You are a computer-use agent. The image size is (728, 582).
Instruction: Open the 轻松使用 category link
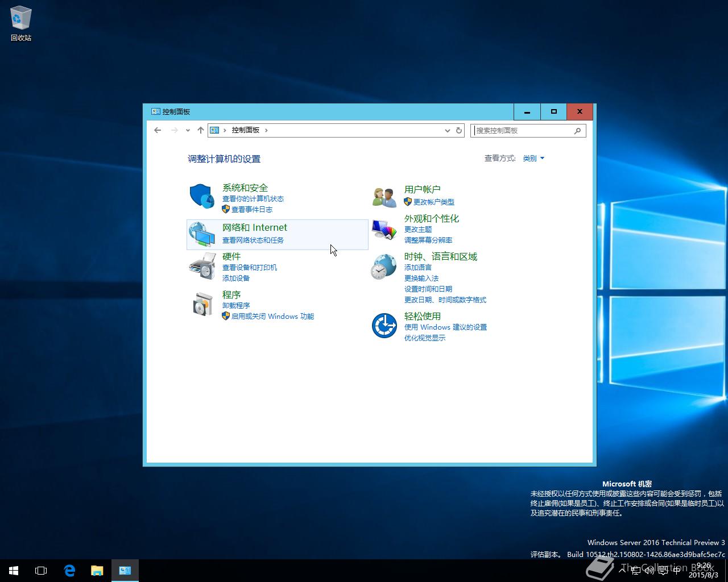click(423, 316)
